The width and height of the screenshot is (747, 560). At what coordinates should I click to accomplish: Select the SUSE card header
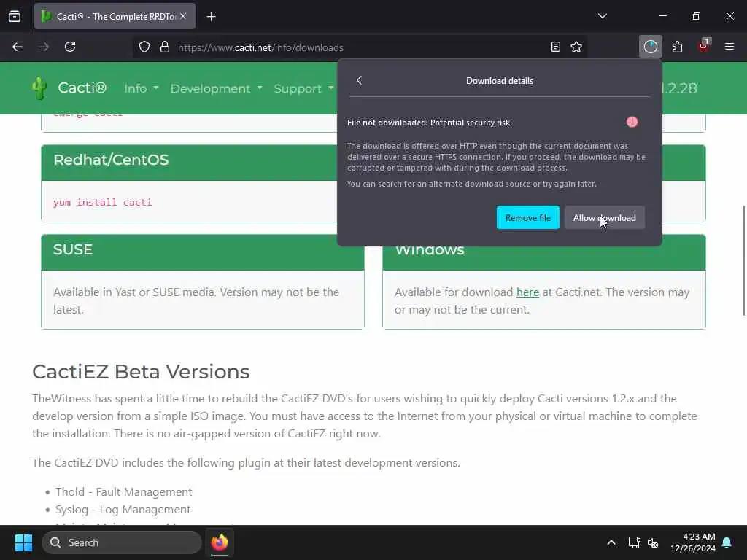[203, 252]
